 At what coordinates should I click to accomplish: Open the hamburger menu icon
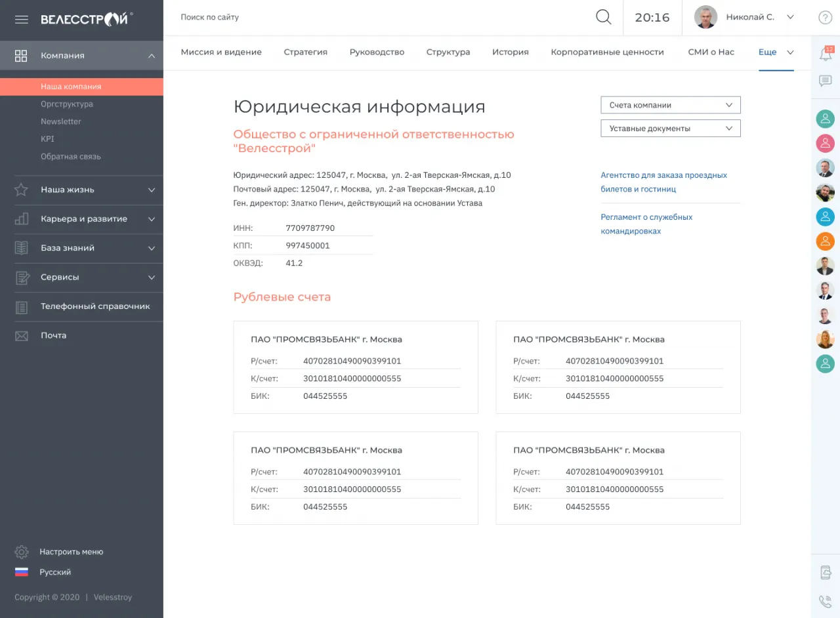pos(22,19)
